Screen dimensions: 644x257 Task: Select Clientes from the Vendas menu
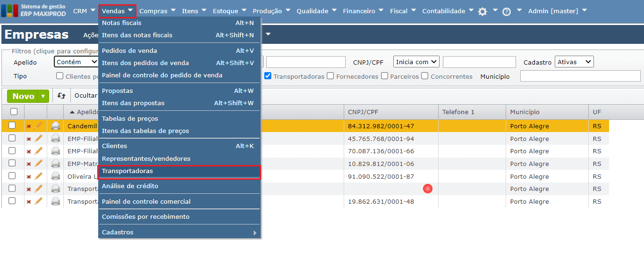pyautogui.click(x=179, y=146)
